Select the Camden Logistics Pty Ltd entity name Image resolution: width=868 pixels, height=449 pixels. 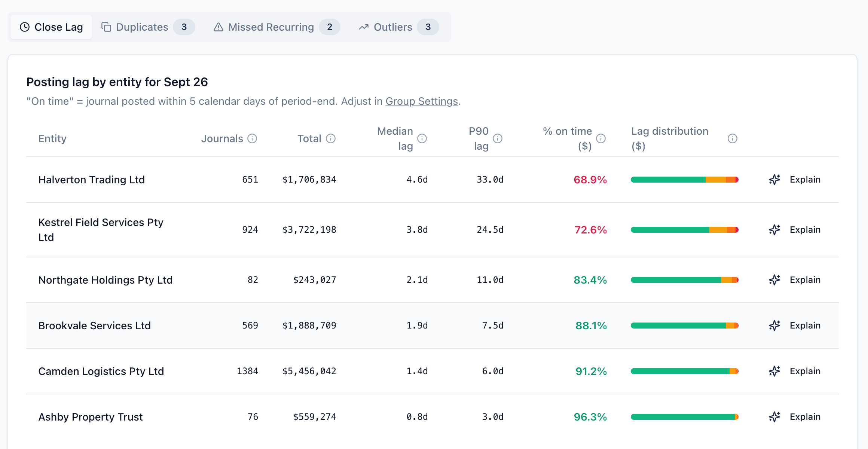101,371
